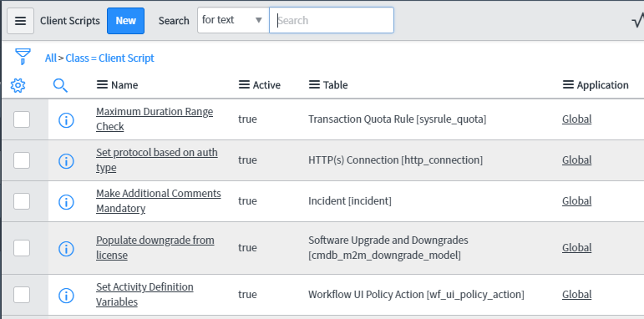
Task: Open the 'for text' search field dropdown
Action: coord(233,20)
